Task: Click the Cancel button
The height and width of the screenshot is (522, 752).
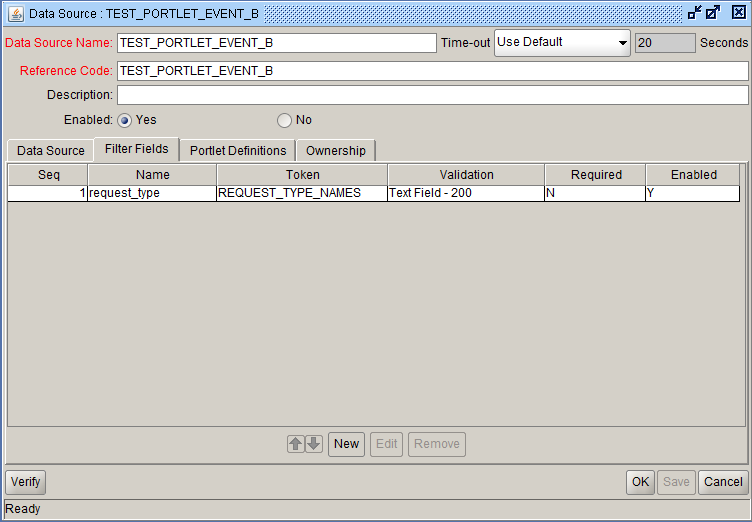Action: click(723, 482)
